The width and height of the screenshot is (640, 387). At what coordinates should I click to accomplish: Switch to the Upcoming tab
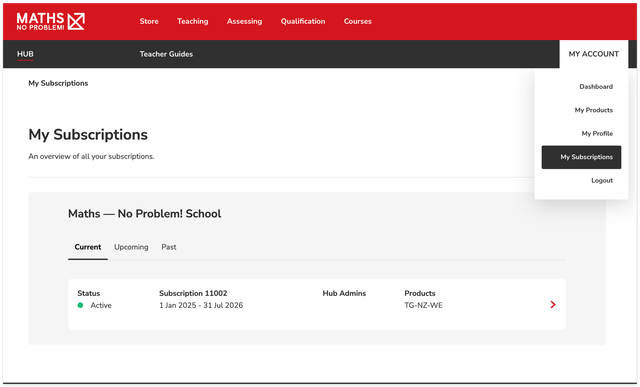(x=131, y=247)
